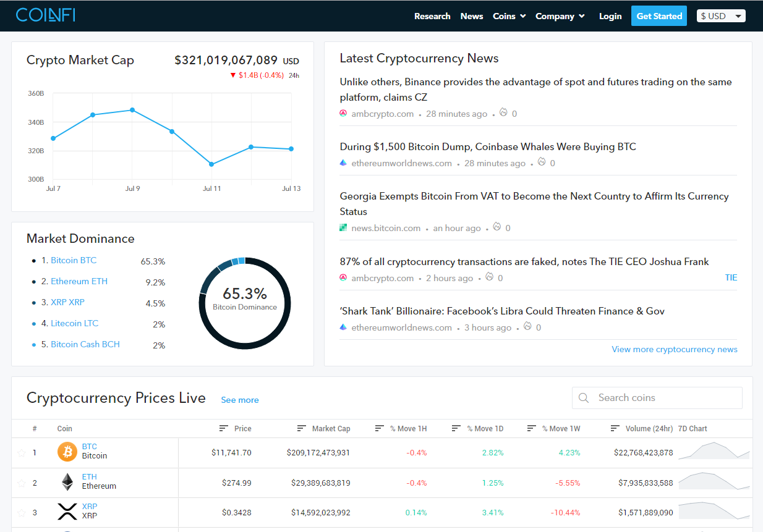This screenshot has height=532, width=763.
Task: Sort the table using the Price column icon
Action: (x=224, y=428)
